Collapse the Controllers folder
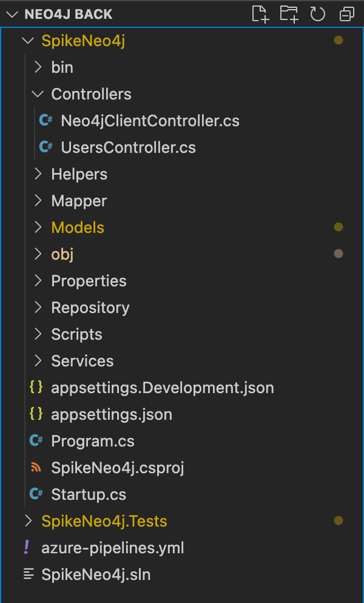 pyautogui.click(x=38, y=94)
